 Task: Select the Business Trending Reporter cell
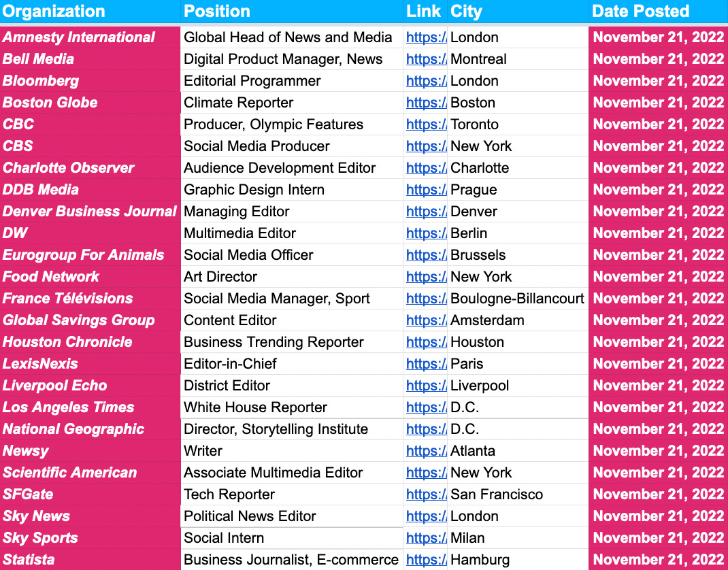[x=292, y=342]
